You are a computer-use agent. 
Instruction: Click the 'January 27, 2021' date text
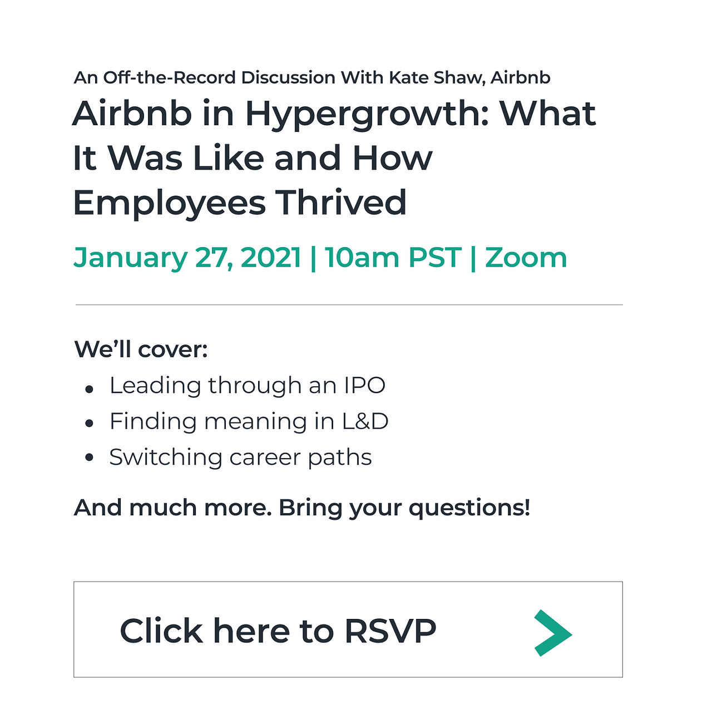pos(187,258)
